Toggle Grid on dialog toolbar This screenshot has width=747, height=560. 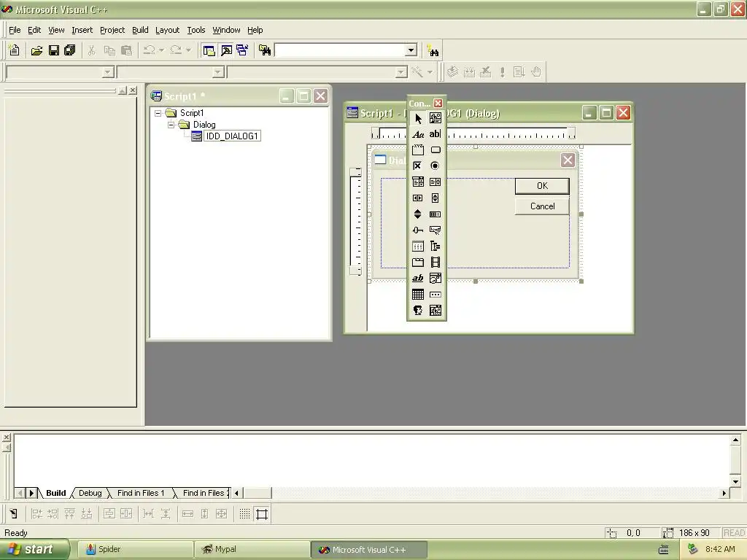point(244,514)
